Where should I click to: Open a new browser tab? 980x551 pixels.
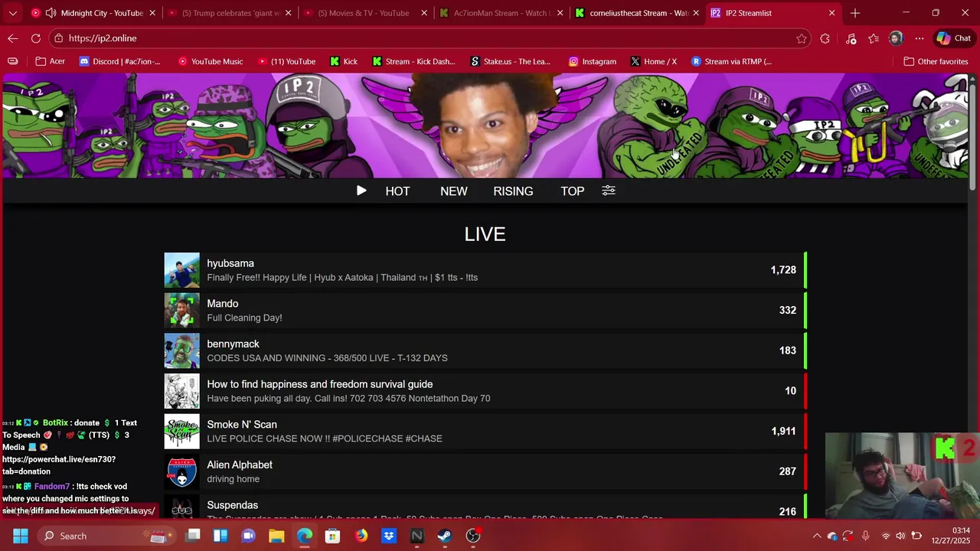[x=855, y=13]
